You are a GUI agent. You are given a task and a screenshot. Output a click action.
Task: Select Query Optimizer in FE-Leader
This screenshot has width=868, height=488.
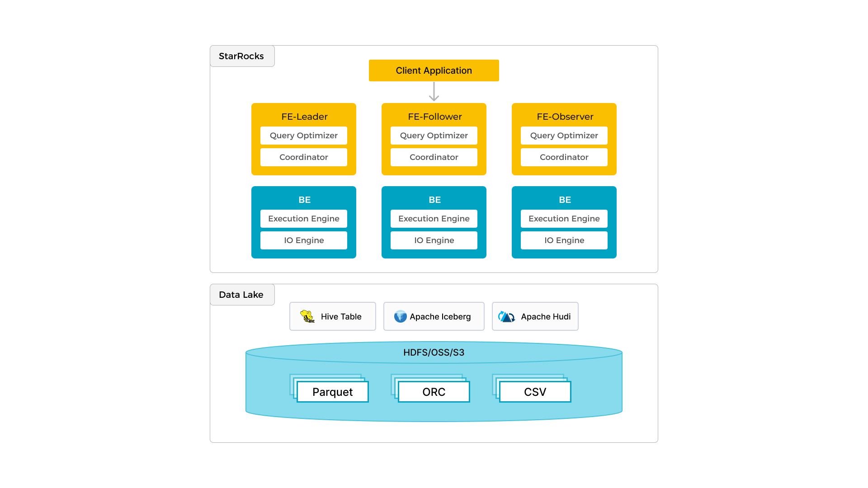click(303, 136)
